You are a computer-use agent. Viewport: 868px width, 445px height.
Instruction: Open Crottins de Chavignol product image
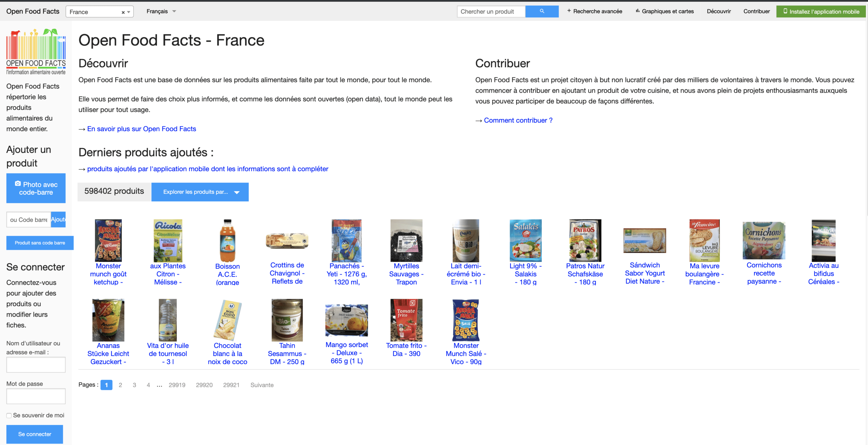pyautogui.click(x=287, y=241)
